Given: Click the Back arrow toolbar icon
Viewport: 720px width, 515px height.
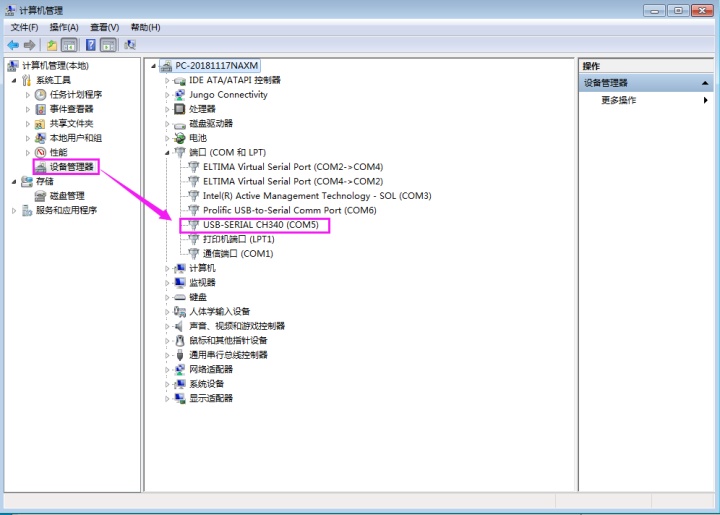Looking at the screenshot, I should (x=13, y=45).
